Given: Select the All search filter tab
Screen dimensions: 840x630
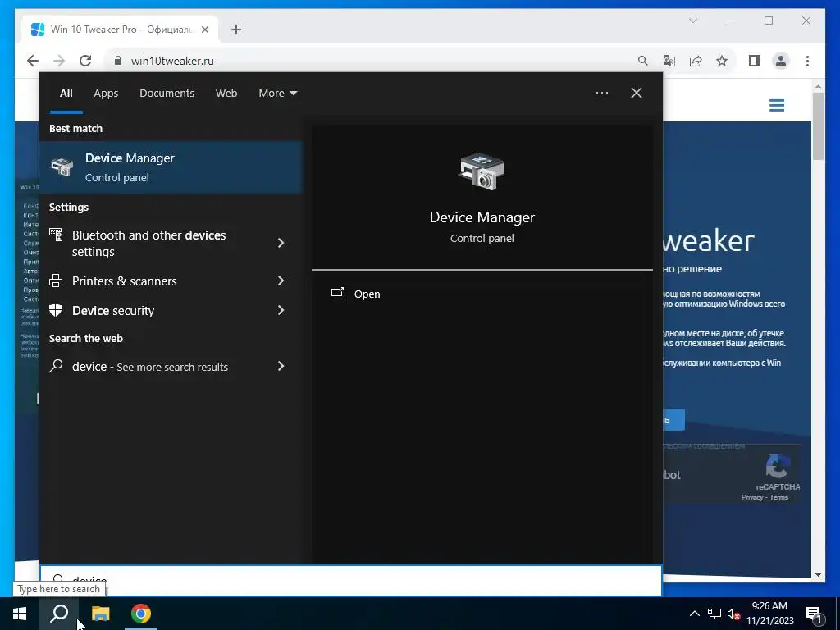Looking at the screenshot, I should click(x=66, y=93).
